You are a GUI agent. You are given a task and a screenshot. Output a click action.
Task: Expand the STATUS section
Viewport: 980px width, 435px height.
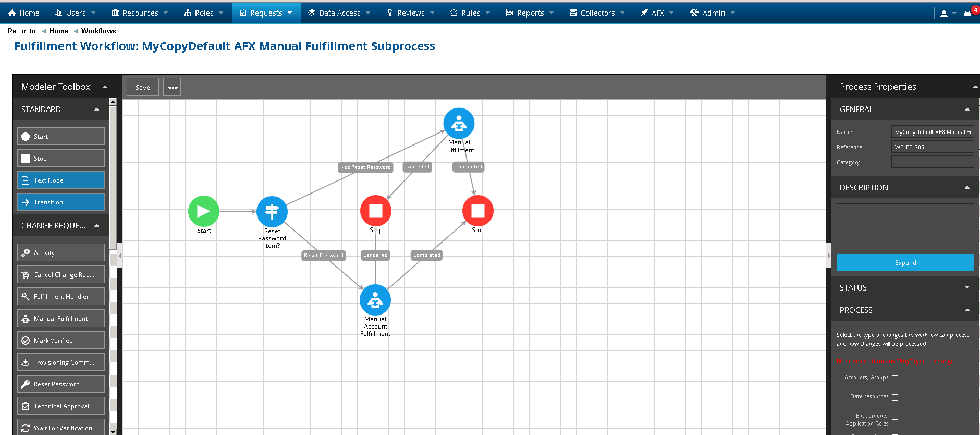pos(967,287)
